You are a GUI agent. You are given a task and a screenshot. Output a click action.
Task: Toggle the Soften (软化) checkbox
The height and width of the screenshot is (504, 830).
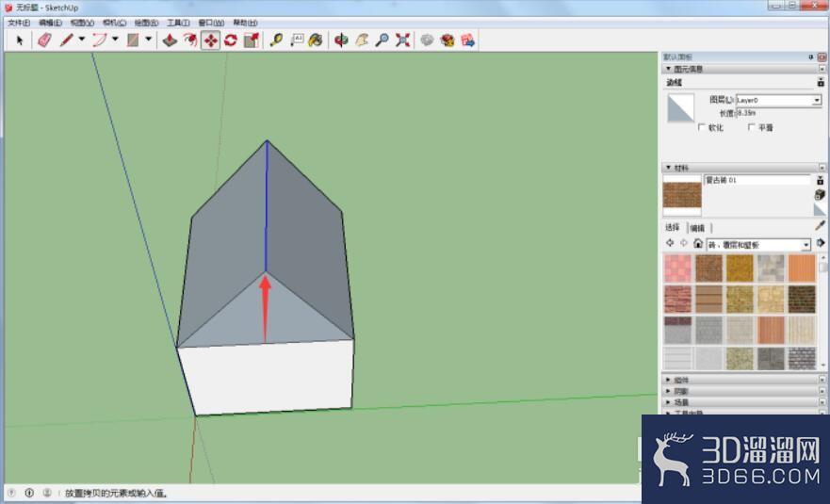[x=702, y=127]
